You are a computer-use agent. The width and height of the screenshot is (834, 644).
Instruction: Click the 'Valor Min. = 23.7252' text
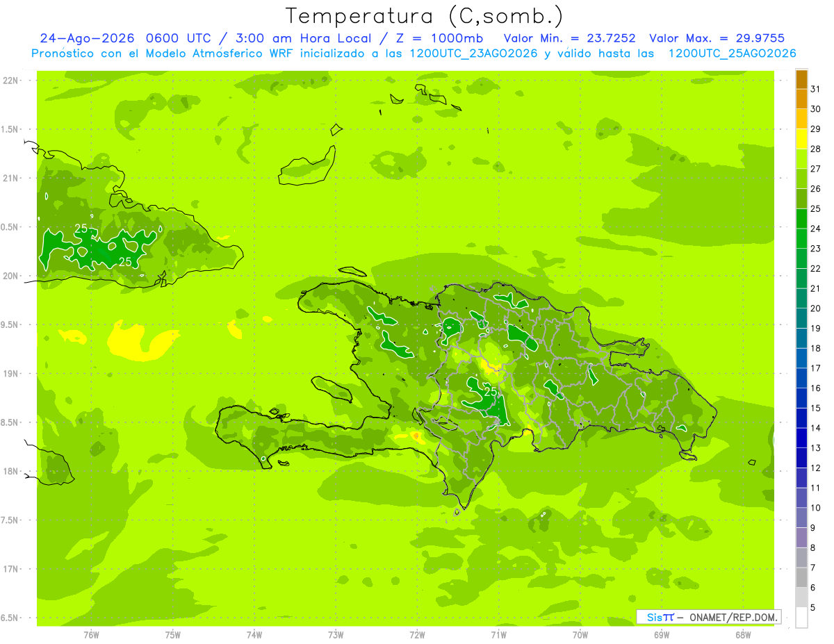pos(569,38)
